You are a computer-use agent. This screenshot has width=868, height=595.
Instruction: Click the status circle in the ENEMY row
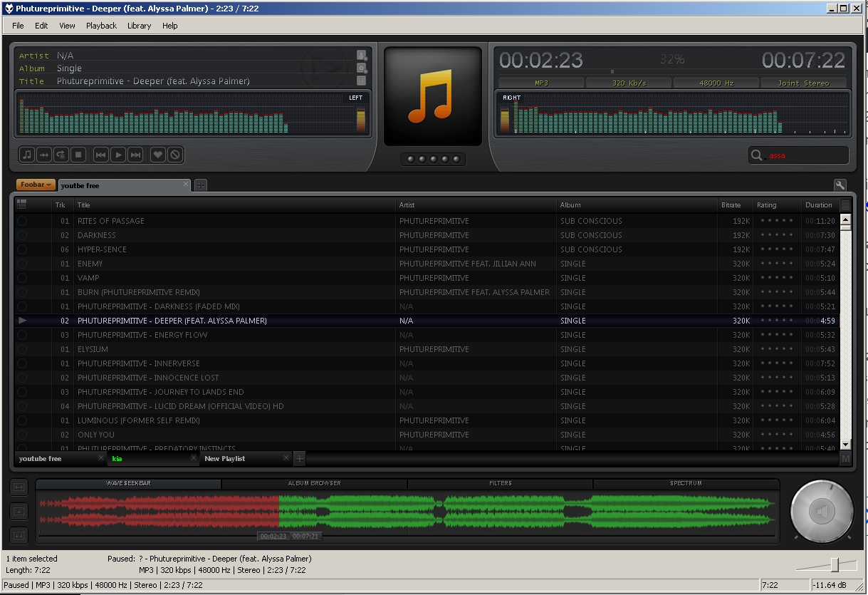22,264
